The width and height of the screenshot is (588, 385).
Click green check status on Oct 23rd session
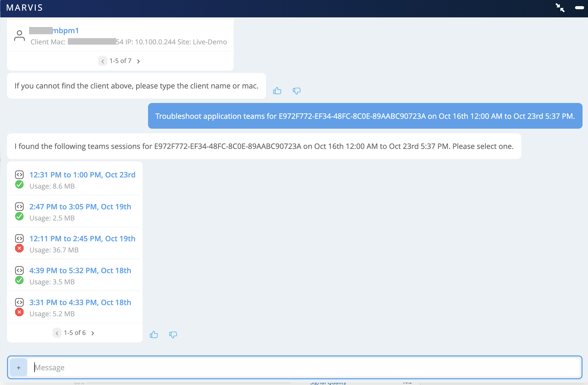pyautogui.click(x=19, y=184)
